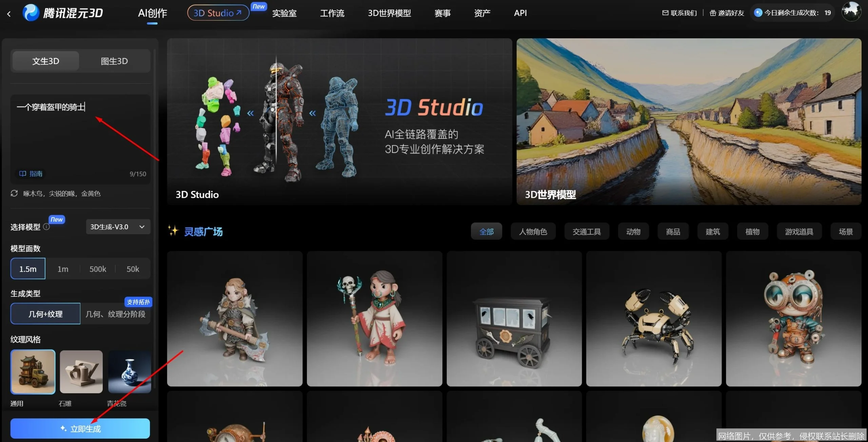Select the 青花瓷 texture style swatch
The width and height of the screenshot is (868, 442).
[130, 372]
